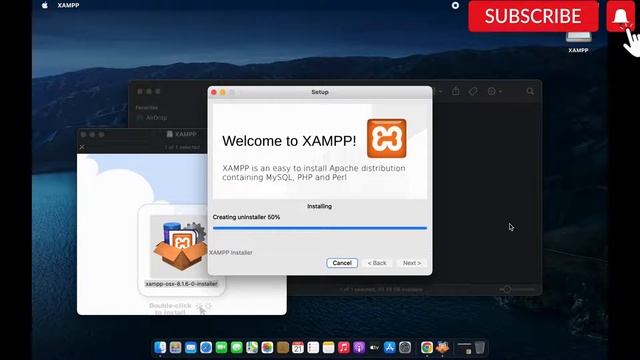The image size is (640, 360).
Task: Click the Tags icon in Finder toolbar
Action: [x=473, y=91]
